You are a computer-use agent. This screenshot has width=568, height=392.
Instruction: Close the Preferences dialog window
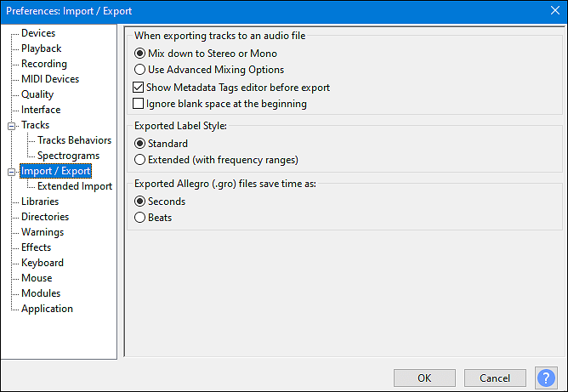tap(554, 10)
